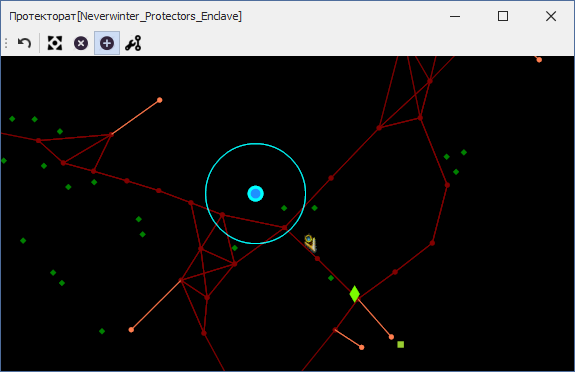Click the blue player dot in the circle
575x372 pixels.
click(256, 194)
